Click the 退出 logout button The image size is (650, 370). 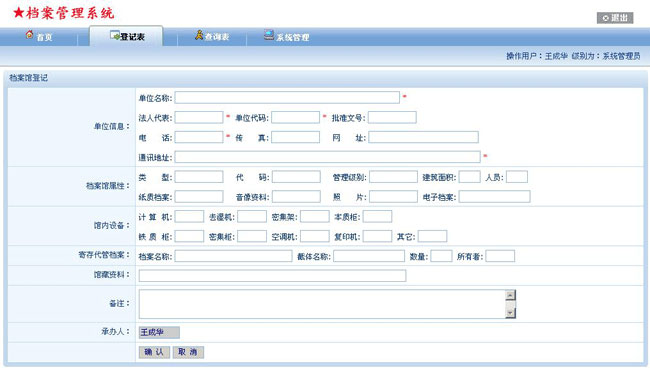click(x=615, y=18)
